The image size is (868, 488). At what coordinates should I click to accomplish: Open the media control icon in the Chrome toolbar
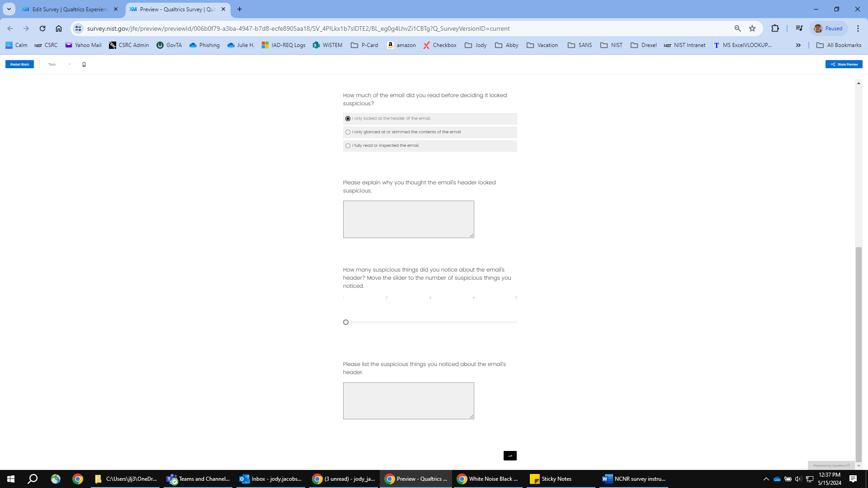point(799,28)
